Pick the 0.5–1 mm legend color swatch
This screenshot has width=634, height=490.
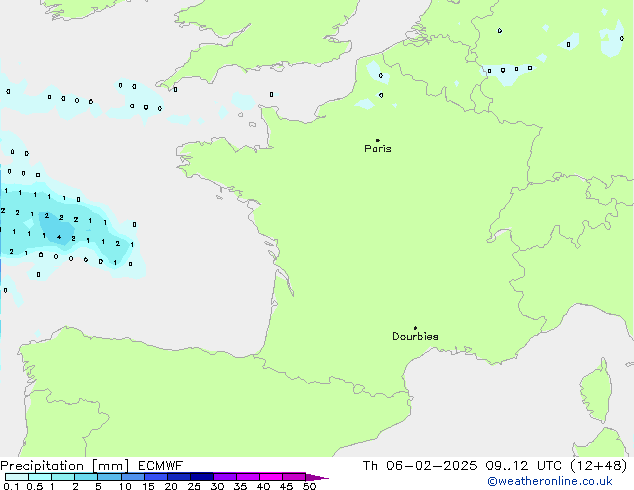[x=40, y=477]
